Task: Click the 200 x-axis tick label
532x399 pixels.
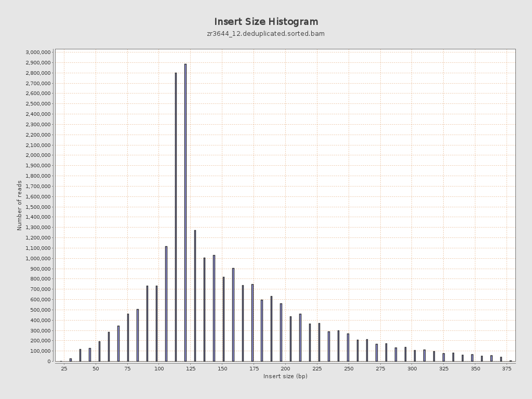Action: (x=285, y=369)
